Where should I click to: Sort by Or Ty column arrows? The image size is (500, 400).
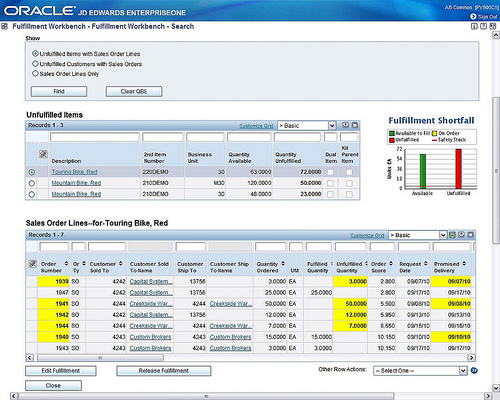tap(84, 264)
